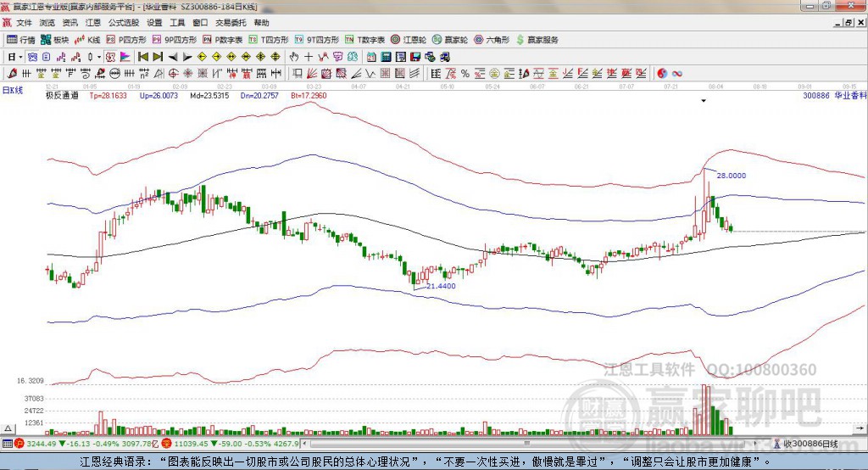Click the 节 solar-term icon
Viewport: 868px width, 470px height.
[337, 57]
